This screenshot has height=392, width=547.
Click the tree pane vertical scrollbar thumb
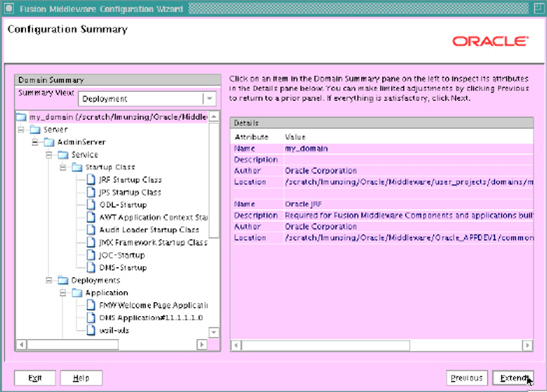214,180
